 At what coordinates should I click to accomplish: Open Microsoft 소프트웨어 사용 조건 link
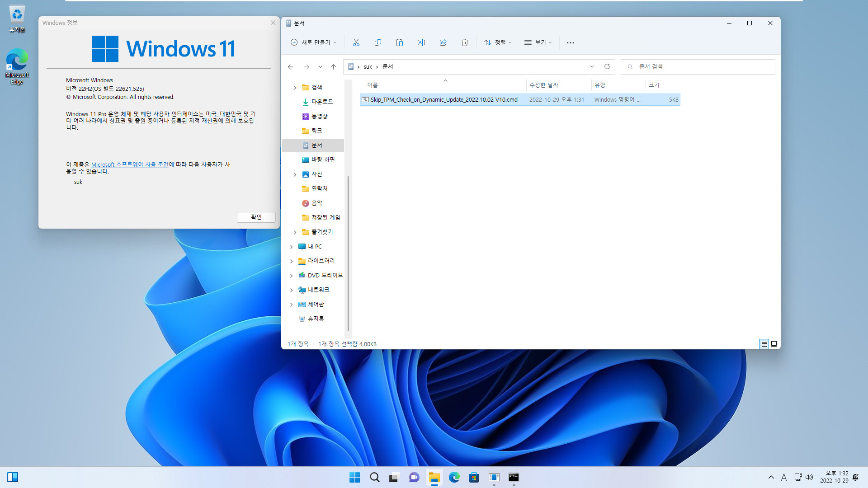coord(130,164)
